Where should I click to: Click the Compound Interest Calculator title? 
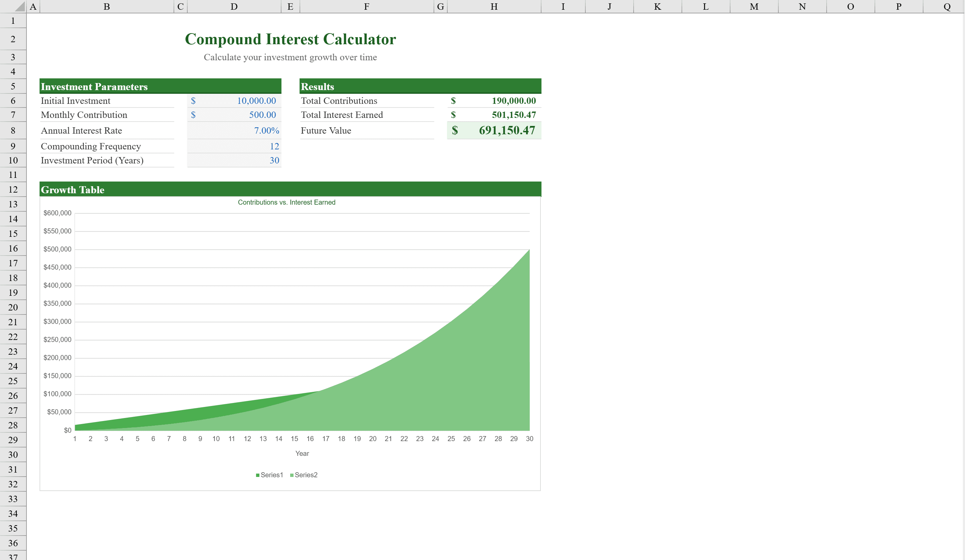click(290, 39)
